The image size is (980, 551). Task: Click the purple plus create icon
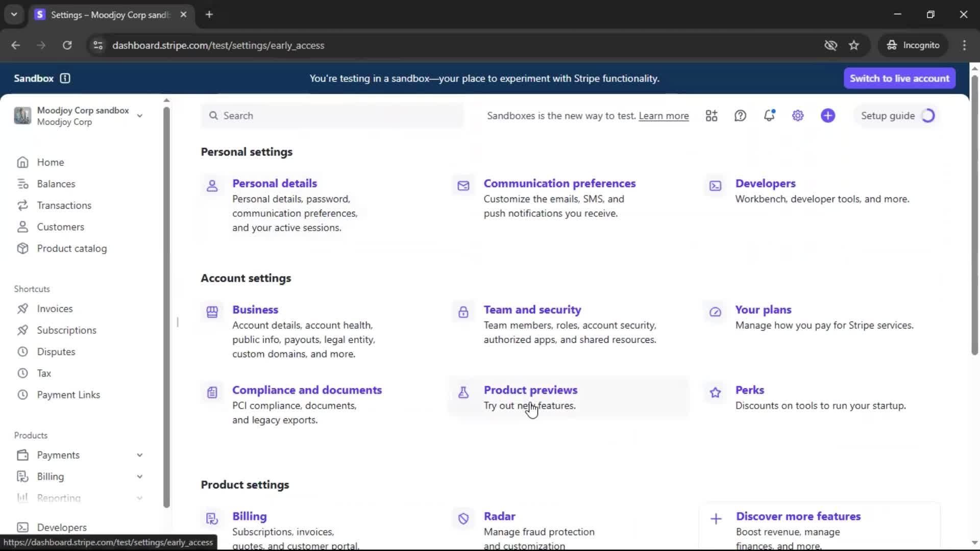tap(828, 116)
